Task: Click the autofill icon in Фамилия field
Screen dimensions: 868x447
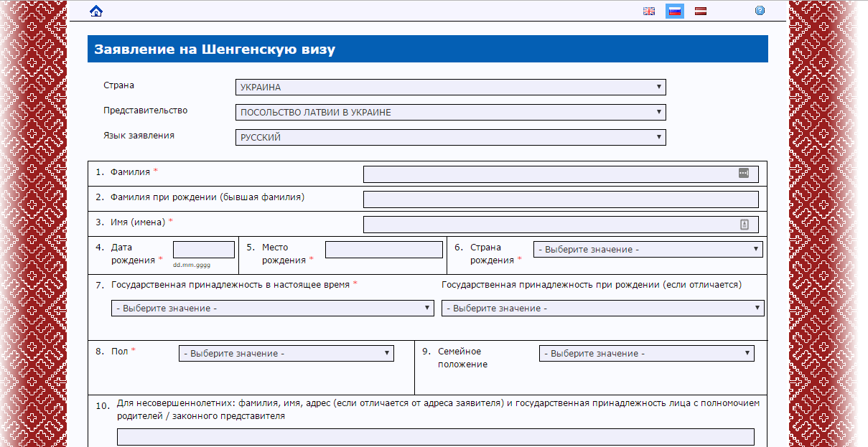Action: (x=743, y=173)
